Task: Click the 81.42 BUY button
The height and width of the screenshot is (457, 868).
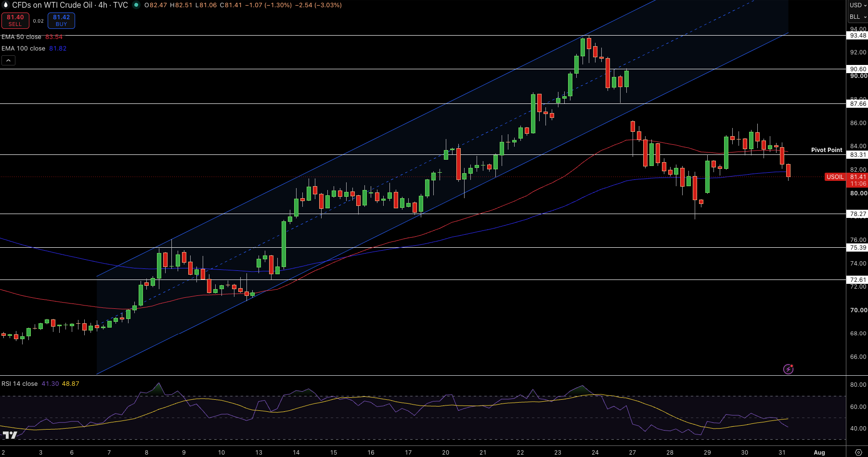Action: (61, 21)
